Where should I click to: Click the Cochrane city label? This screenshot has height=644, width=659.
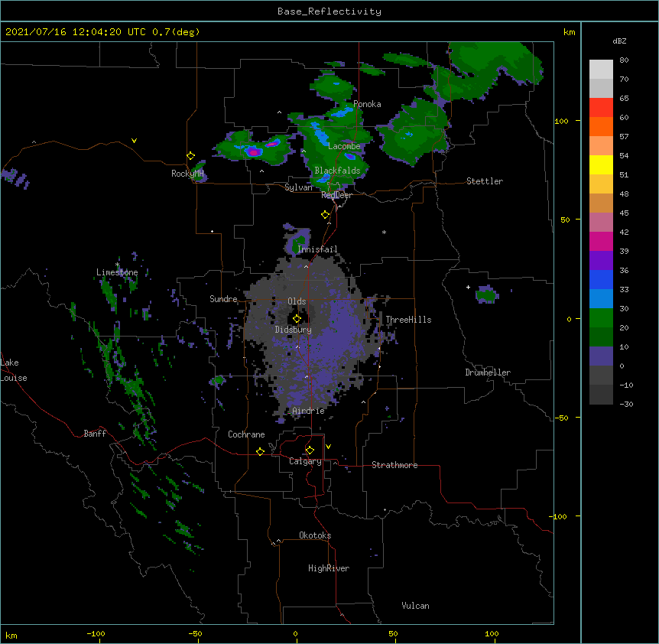(x=246, y=434)
